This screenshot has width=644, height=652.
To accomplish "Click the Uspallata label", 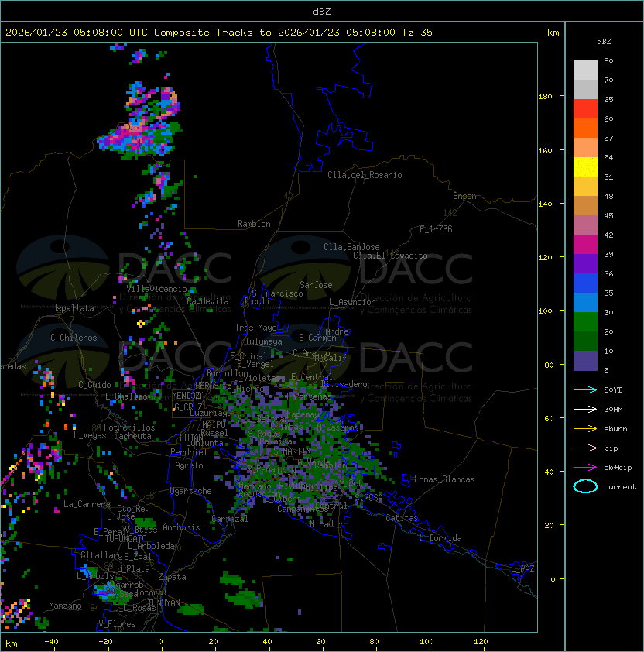I will (x=73, y=308).
